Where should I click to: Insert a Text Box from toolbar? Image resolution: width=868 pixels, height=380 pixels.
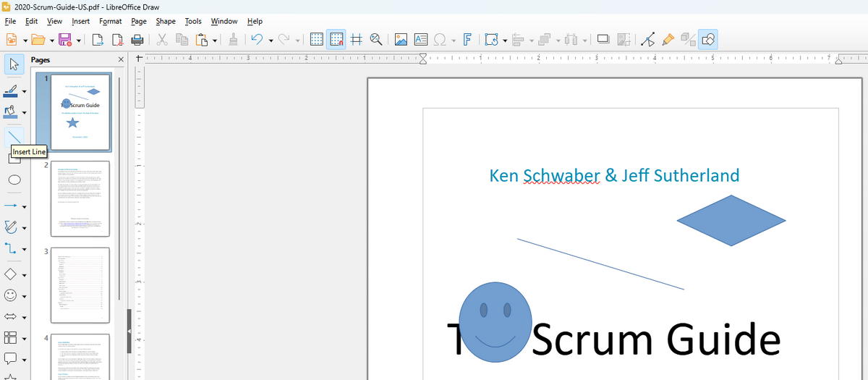420,40
